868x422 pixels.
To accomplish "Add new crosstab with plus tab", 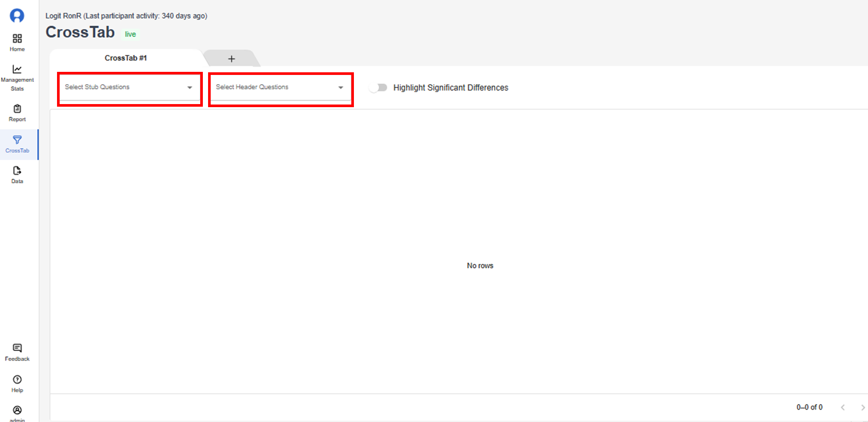I will pyautogui.click(x=232, y=59).
